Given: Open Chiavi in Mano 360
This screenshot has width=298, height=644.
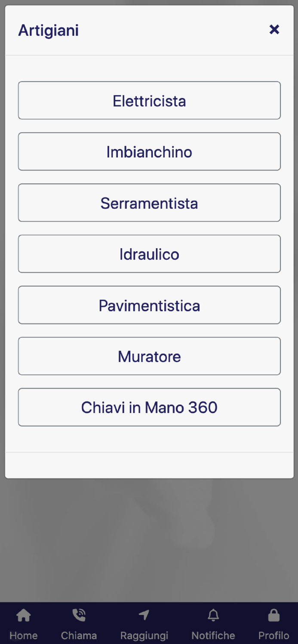Looking at the screenshot, I should (149, 407).
